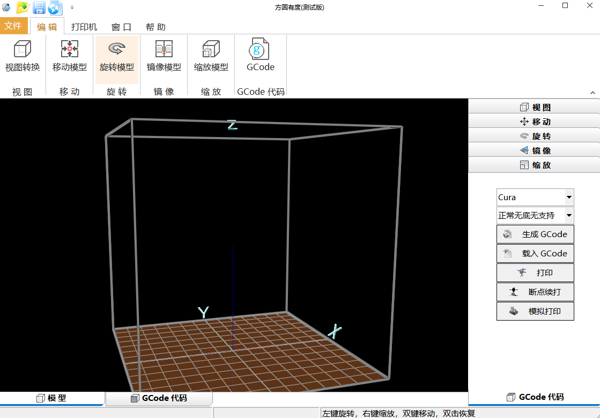Click the 生成 GCode button
The image size is (600, 418).
pyautogui.click(x=535, y=234)
